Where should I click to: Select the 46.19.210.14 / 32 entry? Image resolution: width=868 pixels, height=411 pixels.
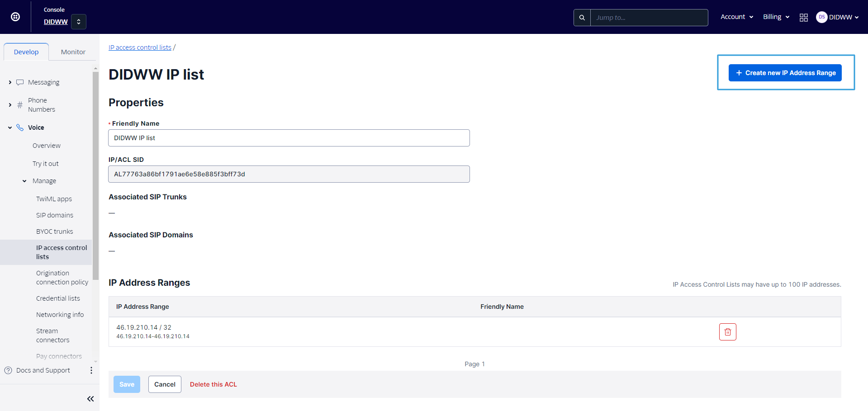click(144, 327)
